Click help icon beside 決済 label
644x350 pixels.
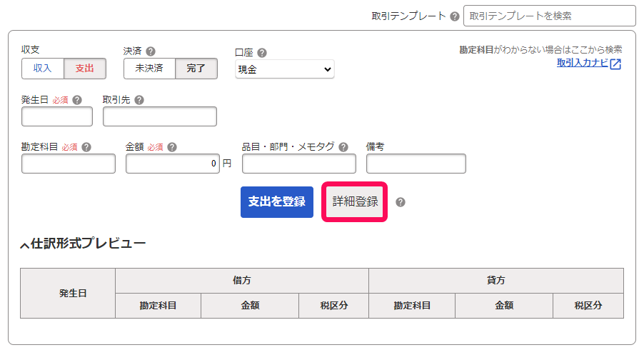pos(151,51)
